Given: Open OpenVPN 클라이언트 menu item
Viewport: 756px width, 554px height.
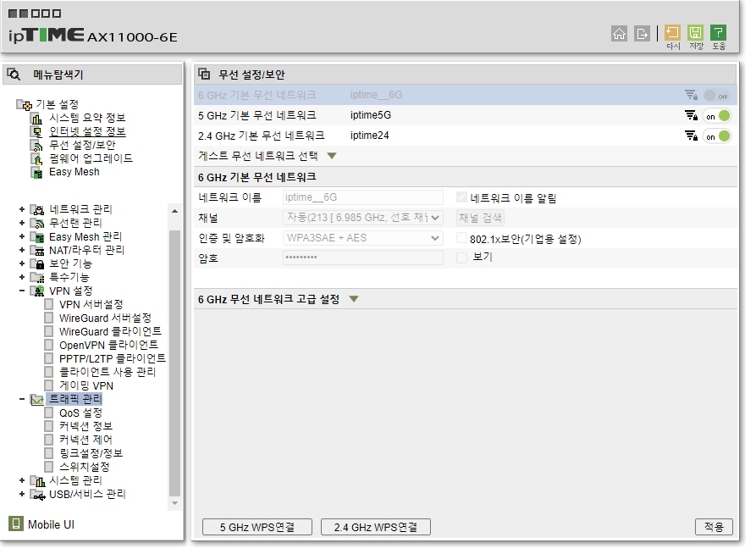Looking at the screenshot, I should (x=108, y=345).
